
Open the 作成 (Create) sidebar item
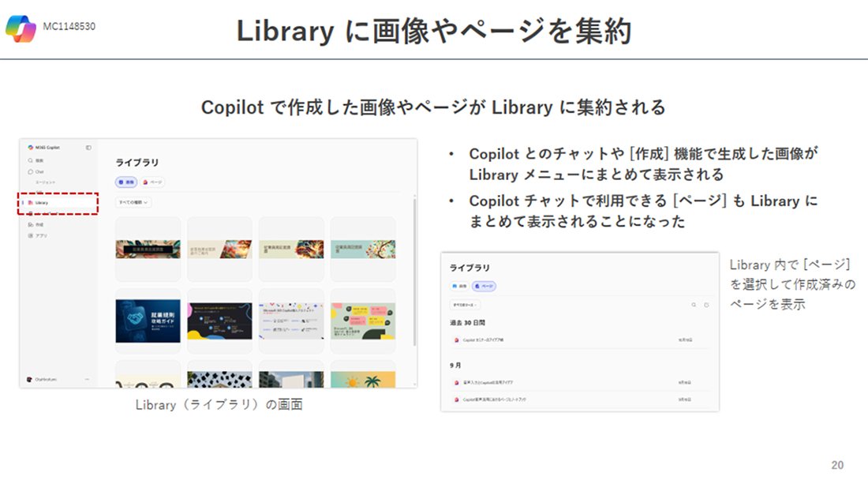click(36, 225)
